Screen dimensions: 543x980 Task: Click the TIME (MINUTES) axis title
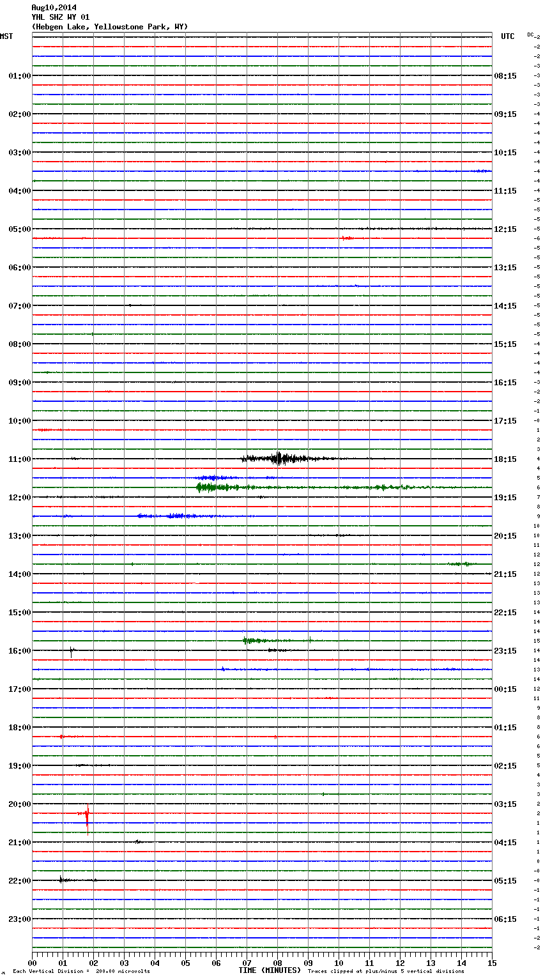pos(270,970)
